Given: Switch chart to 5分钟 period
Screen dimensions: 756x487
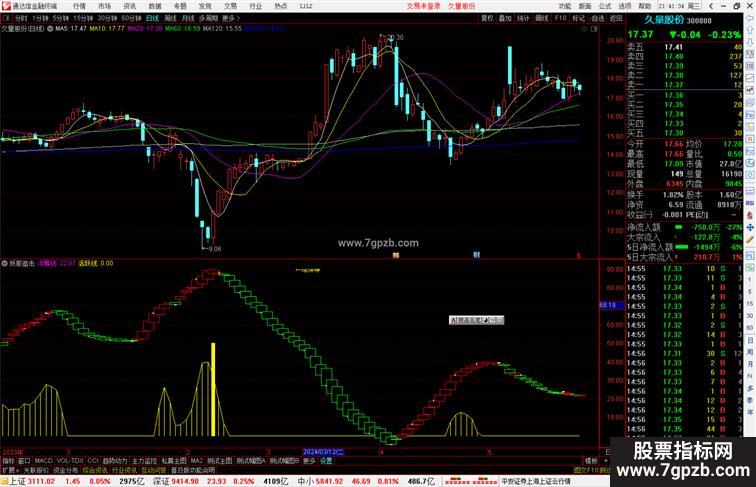Looking at the screenshot, I should (61, 18).
